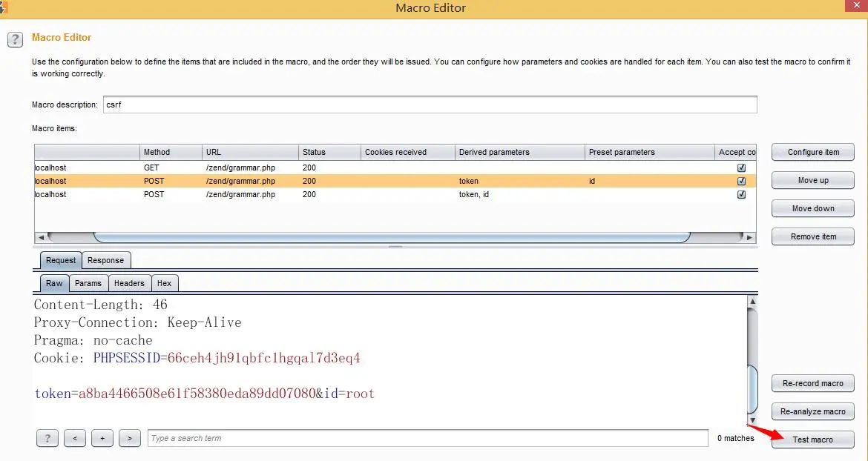Go to the previous search match
868x461 pixels.
tap(75, 438)
